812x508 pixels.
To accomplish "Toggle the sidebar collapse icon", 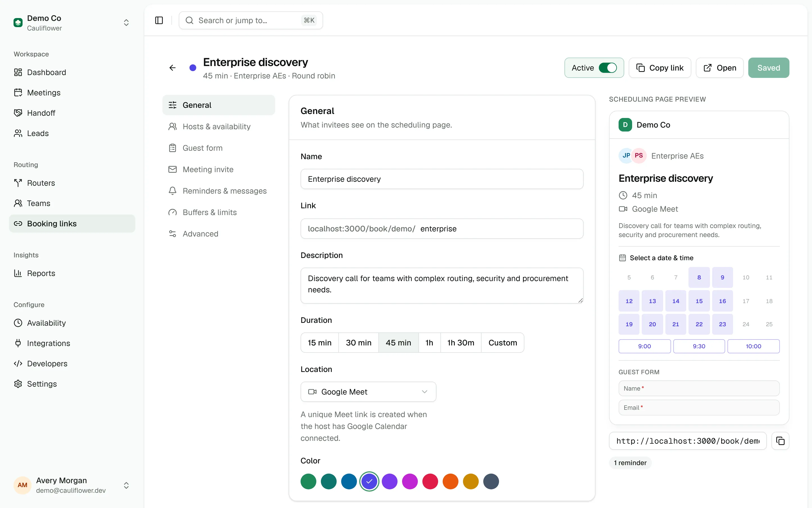I will point(159,21).
